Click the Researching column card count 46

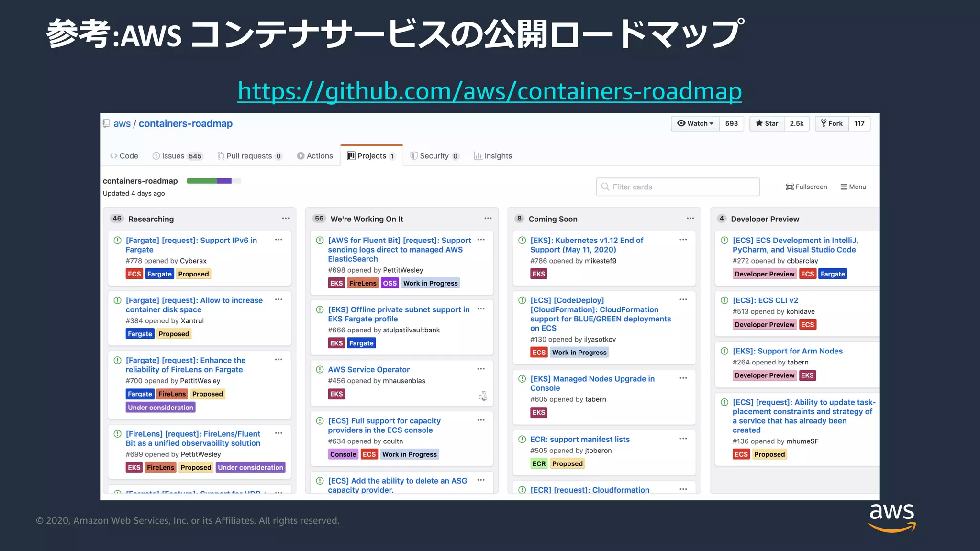coord(117,219)
